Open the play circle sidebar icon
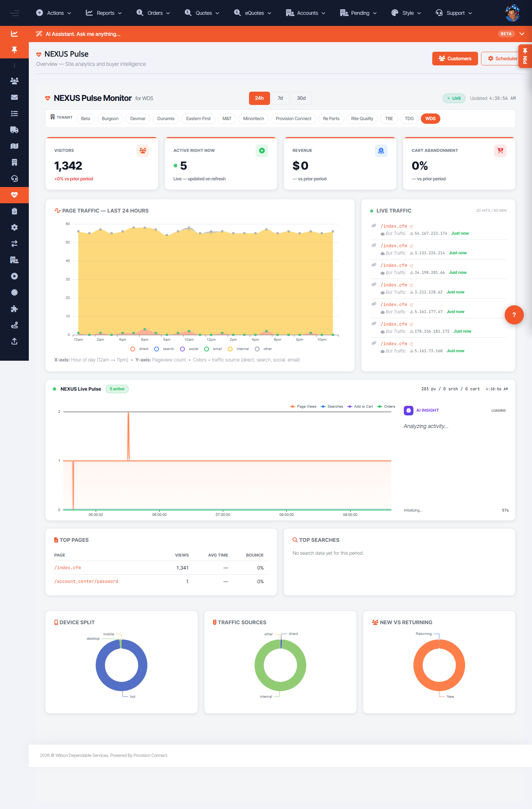 click(x=14, y=276)
